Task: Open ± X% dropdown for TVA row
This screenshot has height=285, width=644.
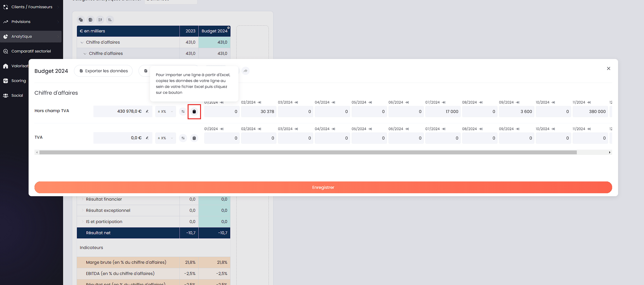Action: point(166,138)
